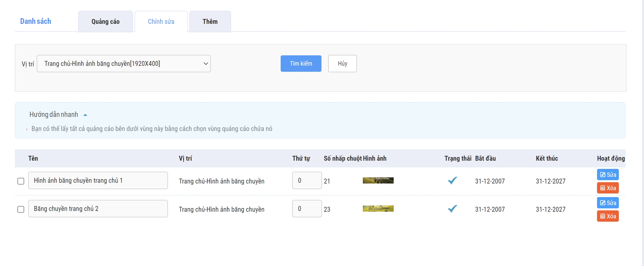
Task: Delete the Băng chuyền trang chủ 2 row
Action: [x=607, y=216]
